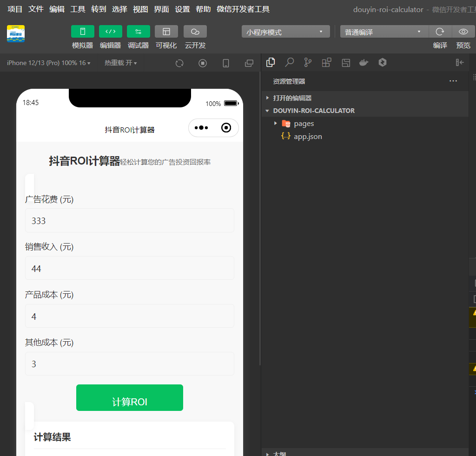Open the source control icon

pyautogui.click(x=308, y=63)
